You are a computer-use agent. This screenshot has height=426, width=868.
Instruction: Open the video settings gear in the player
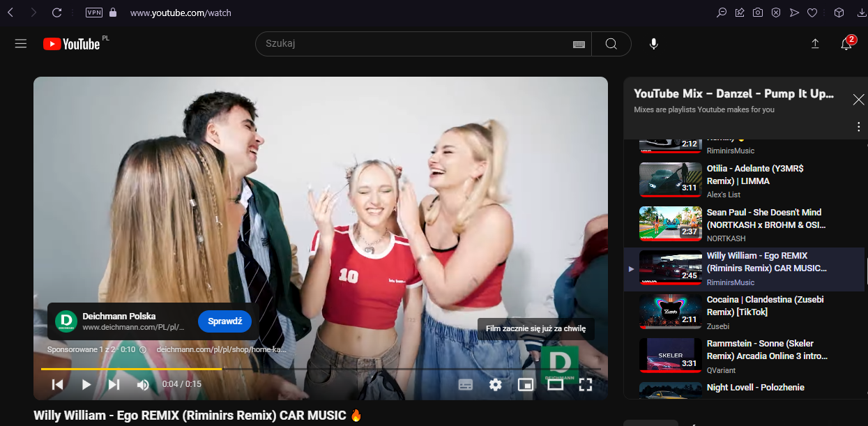click(495, 384)
